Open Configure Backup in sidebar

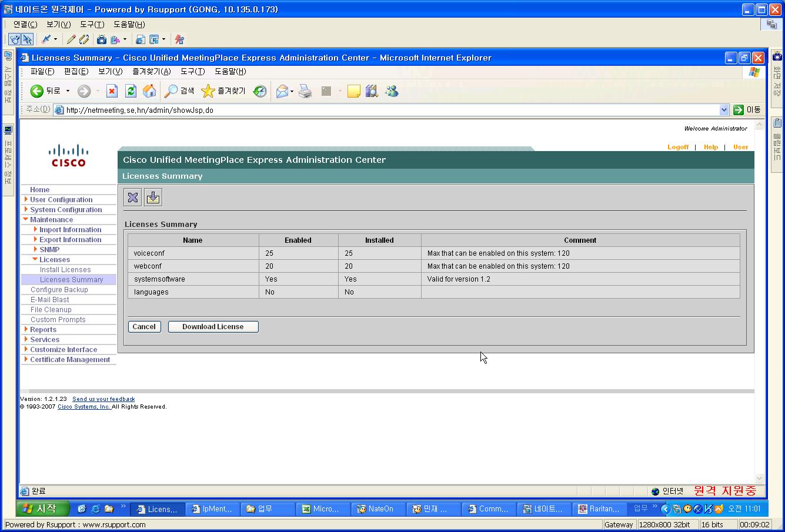pos(59,290)
